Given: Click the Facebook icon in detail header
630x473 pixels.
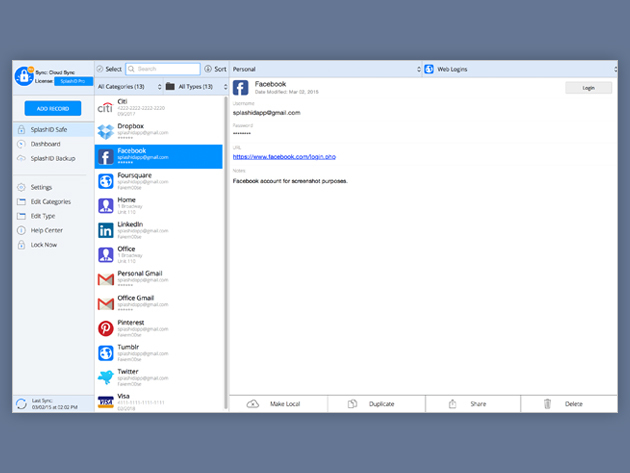Looking at the screenshot, I should click(x=240, y=88).
